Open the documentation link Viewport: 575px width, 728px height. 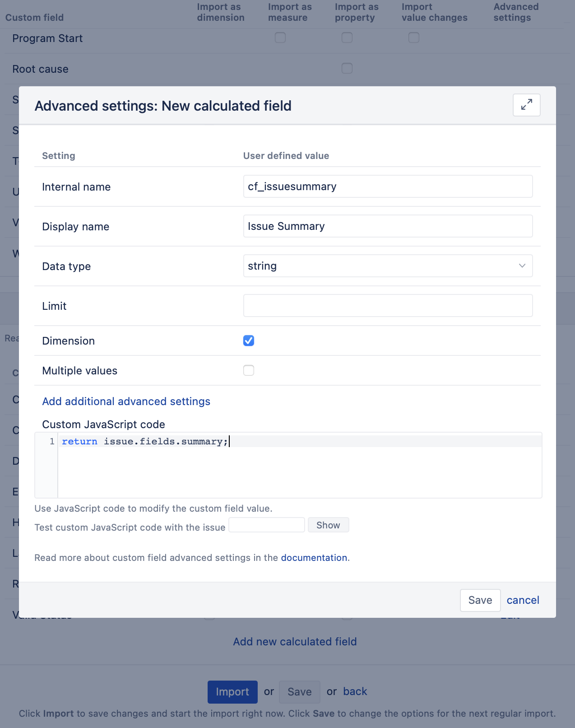coord(314,557)
